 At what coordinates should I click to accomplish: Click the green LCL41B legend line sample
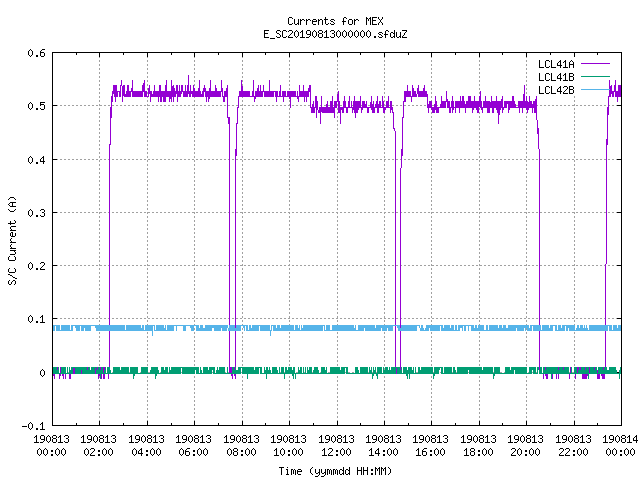click(595, 77)
